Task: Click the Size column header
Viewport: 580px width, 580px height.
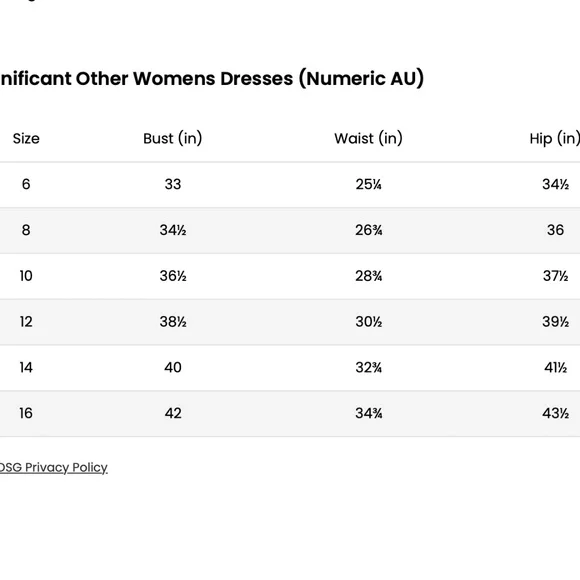Action: pos(26,139)
